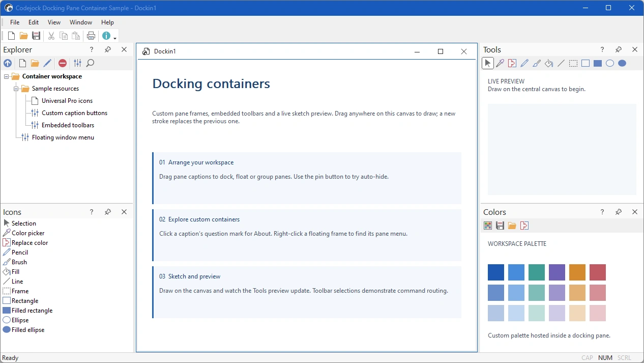
Task: Click the pencil edit icon in Explorer toolbar
Action: 47,63
